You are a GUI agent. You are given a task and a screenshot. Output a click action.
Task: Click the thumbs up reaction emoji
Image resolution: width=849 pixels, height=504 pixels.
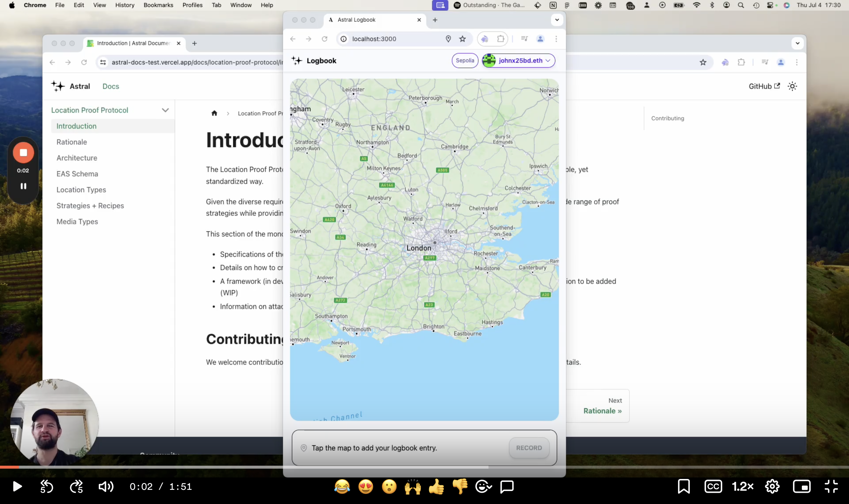436,487
